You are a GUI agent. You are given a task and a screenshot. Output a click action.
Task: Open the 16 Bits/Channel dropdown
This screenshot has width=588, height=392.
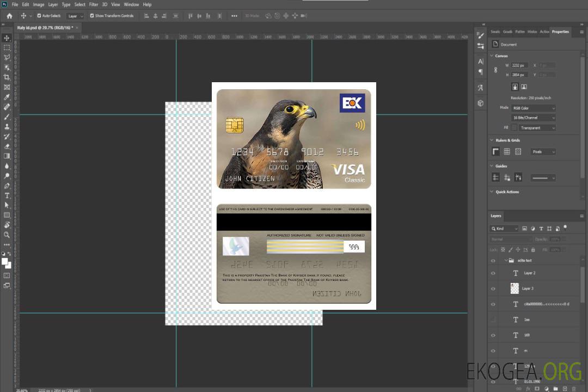tap(534, 118)
